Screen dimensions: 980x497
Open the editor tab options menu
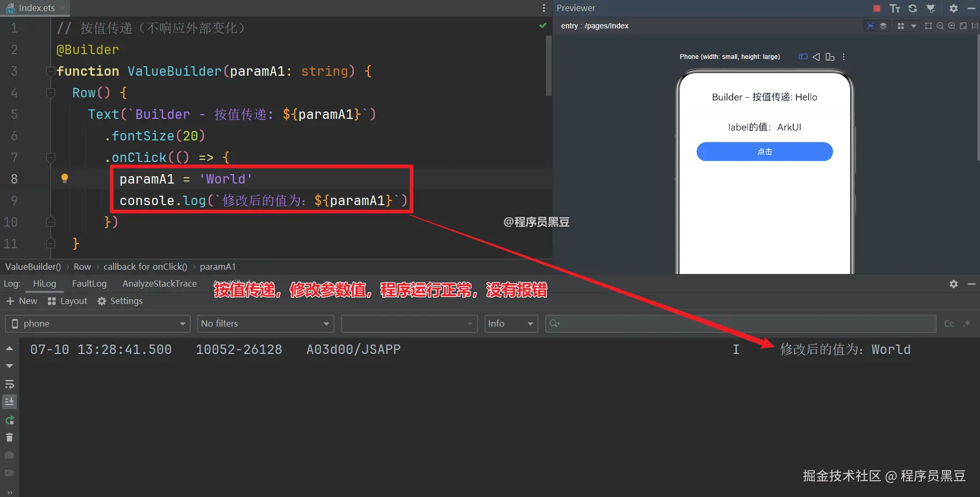544,8
